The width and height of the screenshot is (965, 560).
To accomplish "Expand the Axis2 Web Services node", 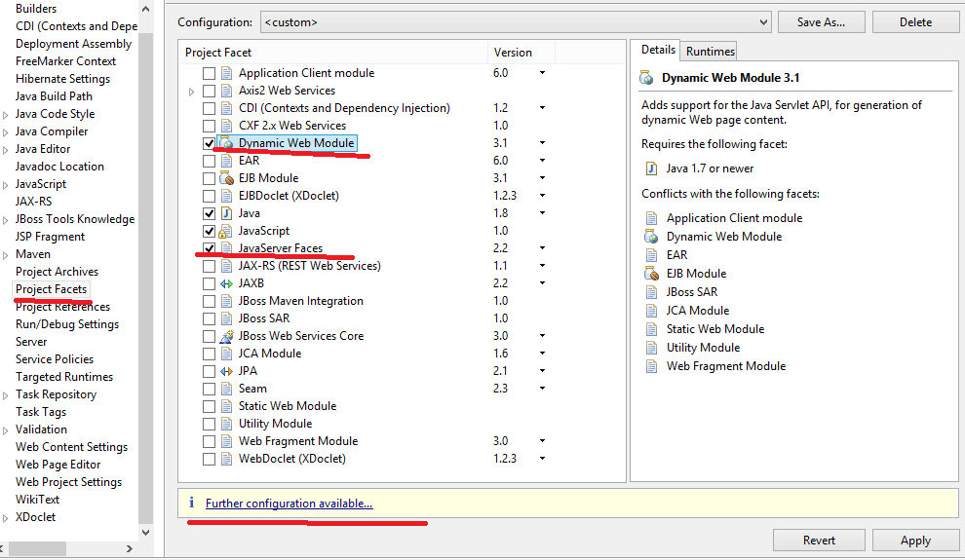I will (191, 92).
